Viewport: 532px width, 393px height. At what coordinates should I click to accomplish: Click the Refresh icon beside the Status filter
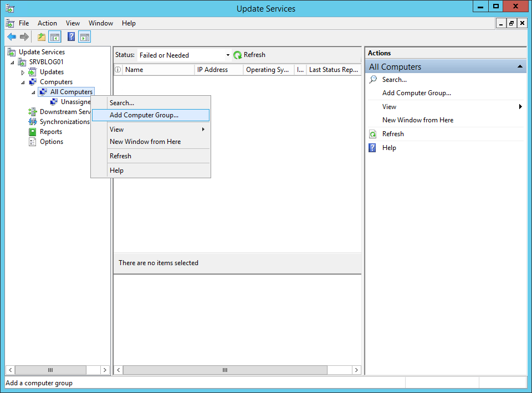[x=238, y=54]
